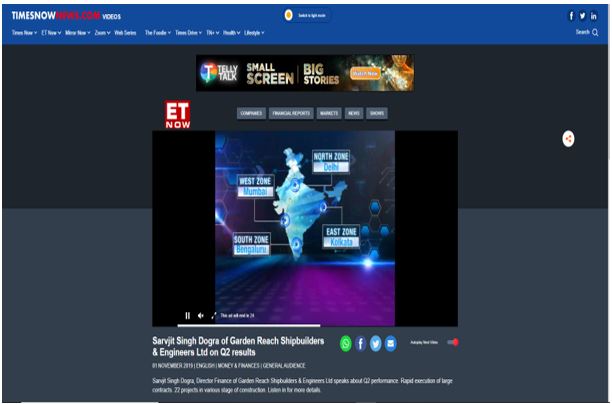Expand the Lifestyle menu
This screenshot has height=404, width=612.
(x=254, y=33)
